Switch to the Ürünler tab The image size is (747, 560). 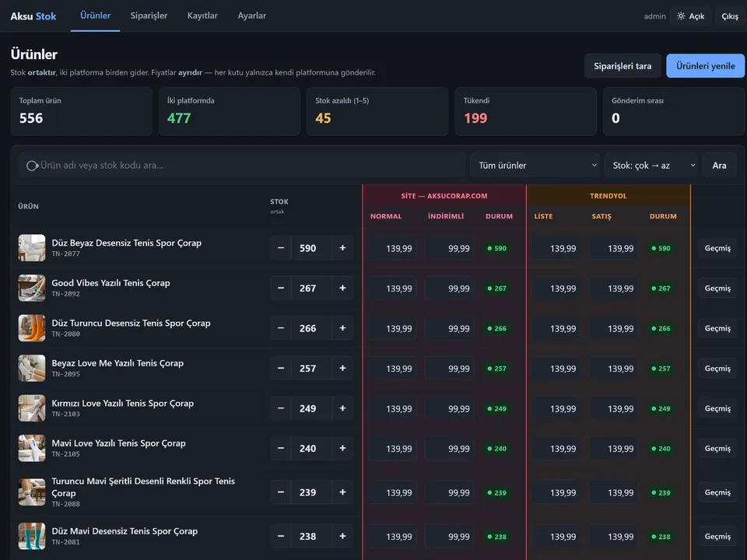[95, 16]
